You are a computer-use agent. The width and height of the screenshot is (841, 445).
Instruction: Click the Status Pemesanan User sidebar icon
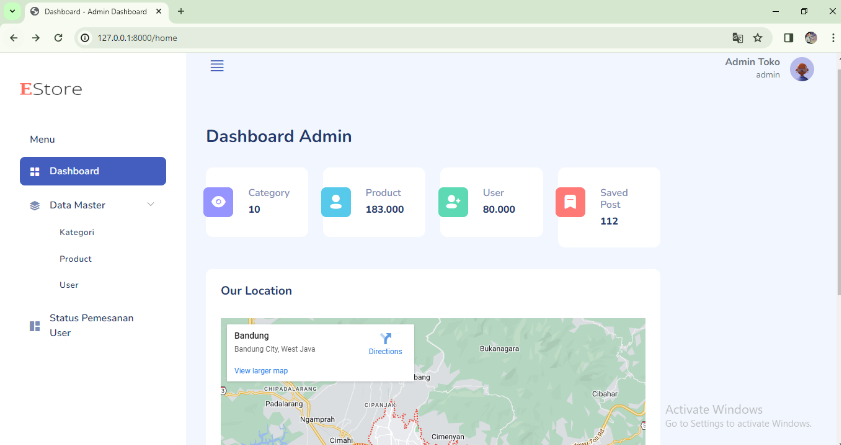pos(35,326)
